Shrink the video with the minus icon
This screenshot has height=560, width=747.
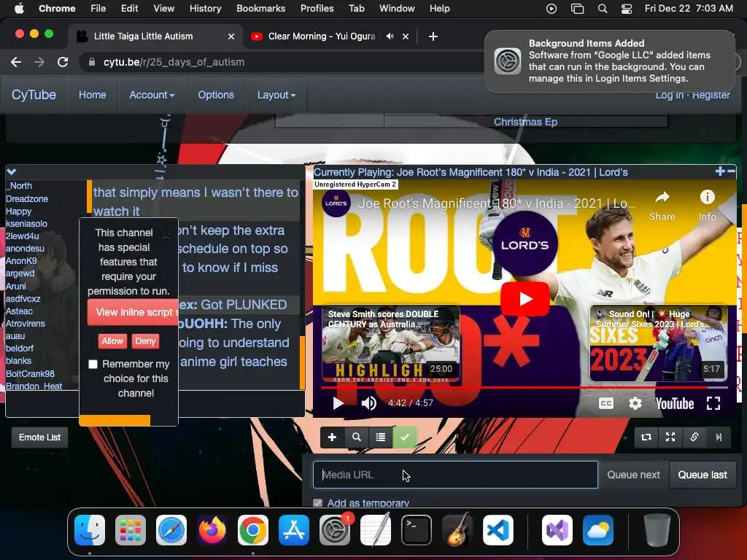(x=731, y=171)
